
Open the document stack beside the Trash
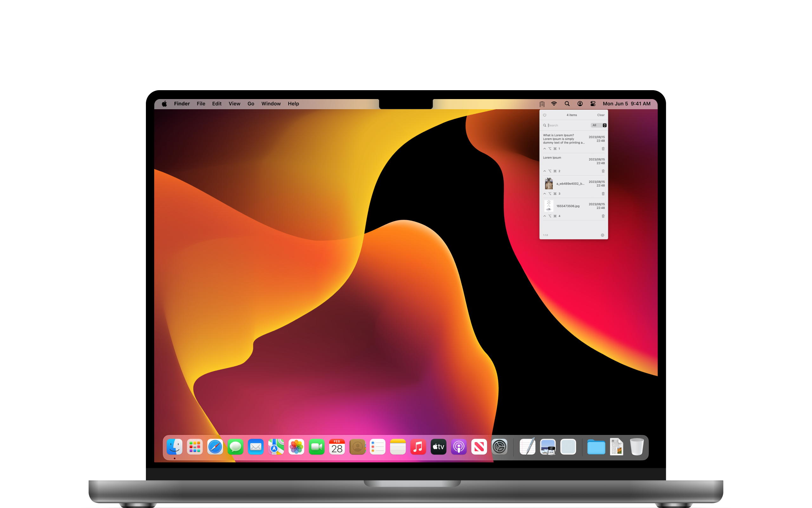[616, 446]
